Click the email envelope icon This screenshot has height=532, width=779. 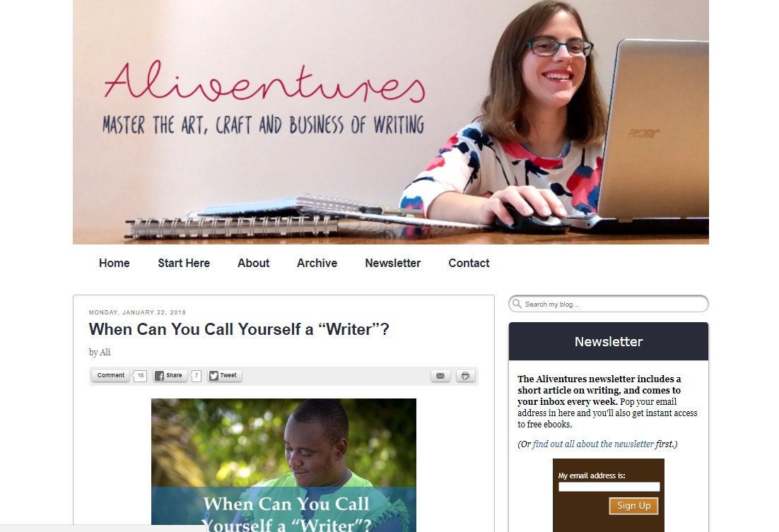tap(440, 376)
